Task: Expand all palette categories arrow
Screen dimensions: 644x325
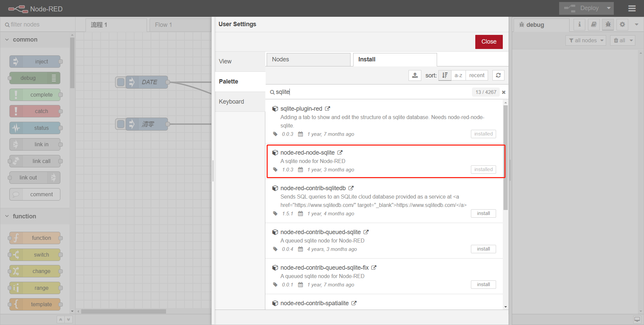Action: click(68, 320)
